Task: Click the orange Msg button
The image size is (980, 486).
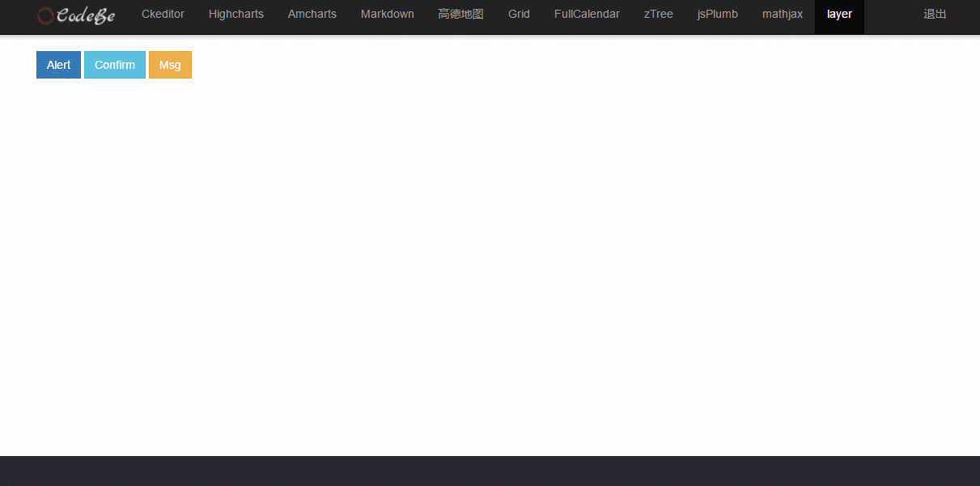Action: pyautogui.click(x=170, y=65)
